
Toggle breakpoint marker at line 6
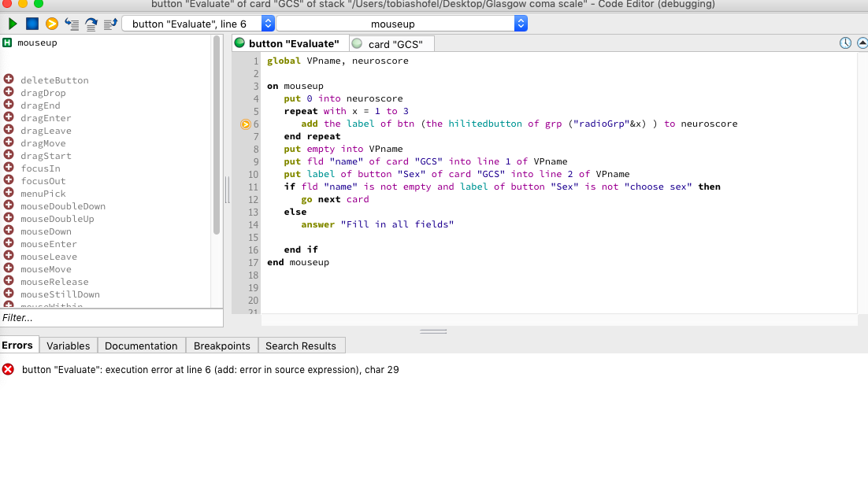tap(245, 124)
